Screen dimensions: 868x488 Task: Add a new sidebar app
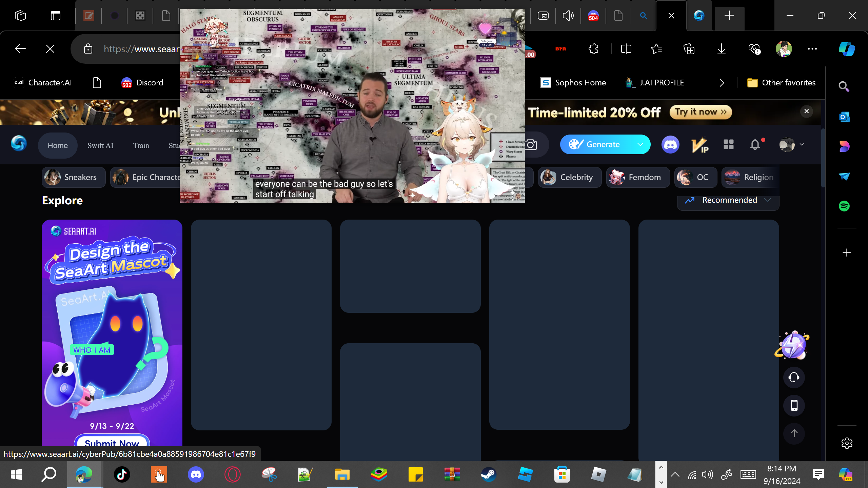[847, 253]
